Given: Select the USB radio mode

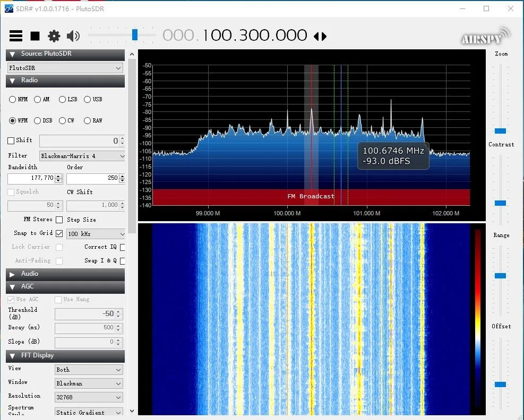Looking at the screenshot, I should [87, 100].
